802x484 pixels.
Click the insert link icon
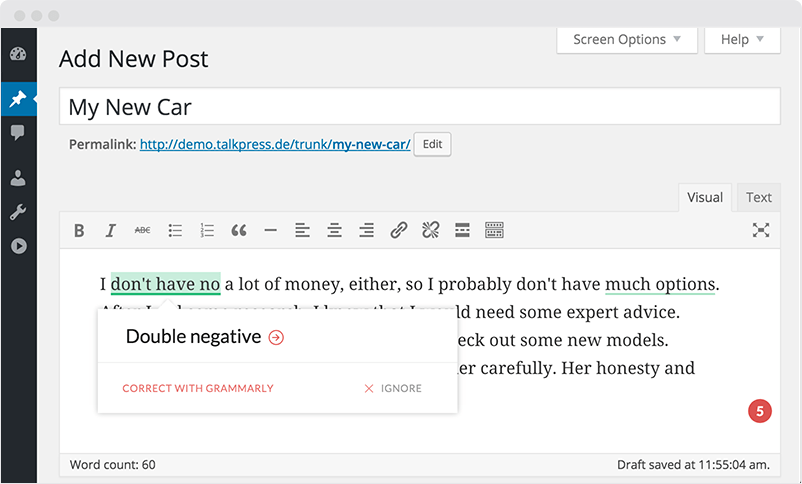tap(399, 231)
